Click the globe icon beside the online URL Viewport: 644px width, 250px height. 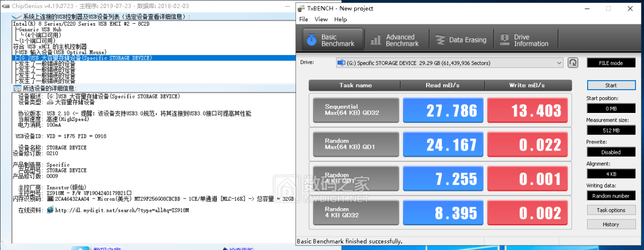click(x=50, y=210)
